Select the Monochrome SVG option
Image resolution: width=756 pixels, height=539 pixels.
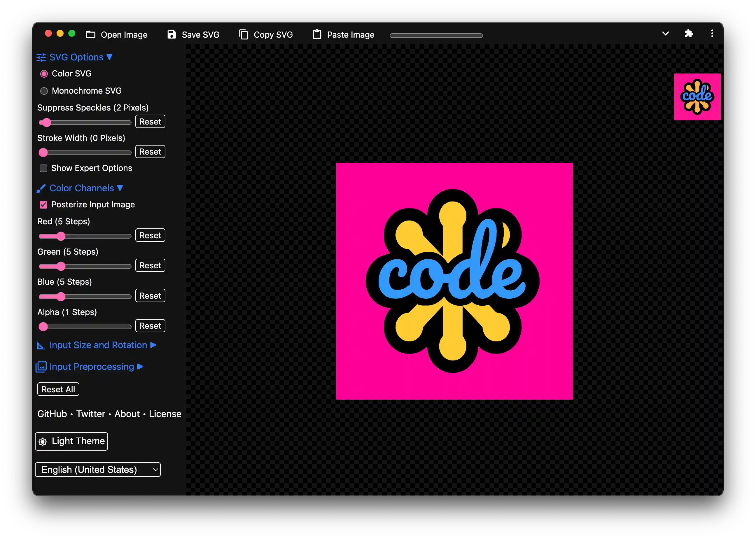pyautogui.click(x=44, y=91)
